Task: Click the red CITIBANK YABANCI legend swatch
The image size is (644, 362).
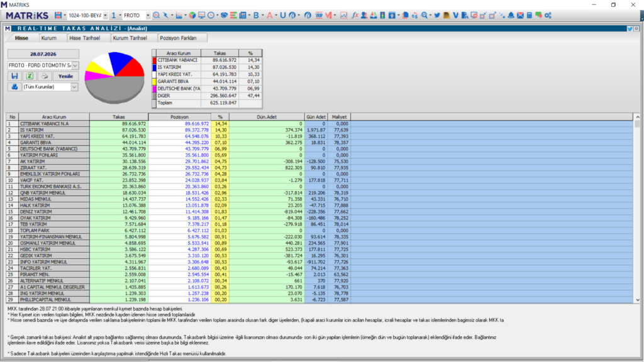Action: point(155,60)
